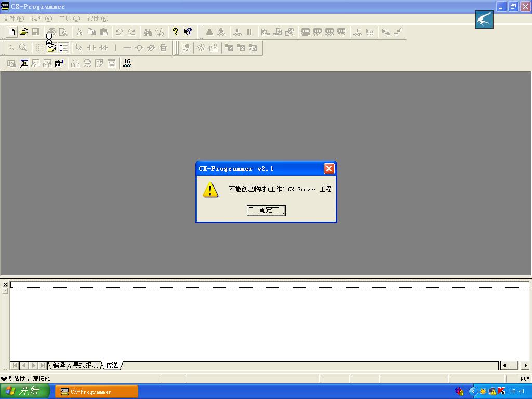Open a project using the folder icon
The width and height of the screenshot is (532, 399).
coord(23,32)
